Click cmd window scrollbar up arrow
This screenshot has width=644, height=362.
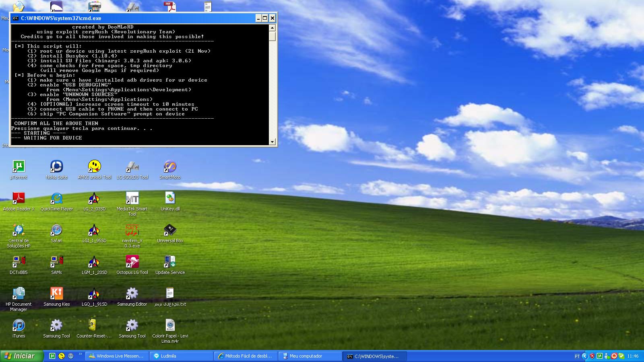pyautogui.click(x=272, y=28)
